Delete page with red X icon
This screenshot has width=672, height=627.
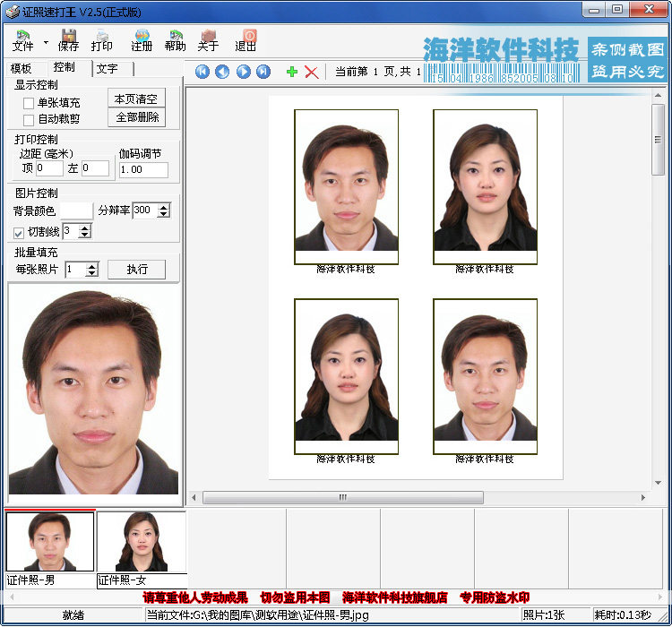312,72
